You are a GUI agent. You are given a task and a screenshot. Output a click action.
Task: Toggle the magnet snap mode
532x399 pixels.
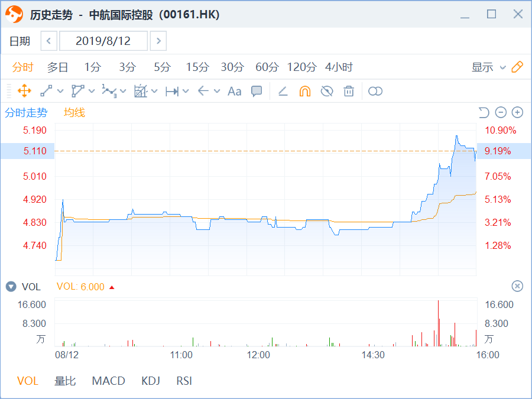[305, 91]
